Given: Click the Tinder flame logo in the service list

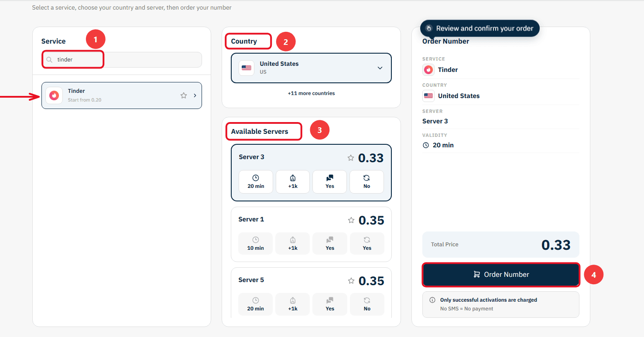Looking at the screenshot, I should tap(54, 95).
